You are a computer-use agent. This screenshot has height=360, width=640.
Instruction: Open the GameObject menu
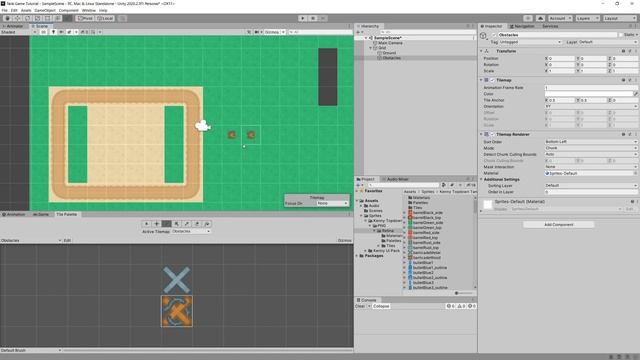(45, 10)
